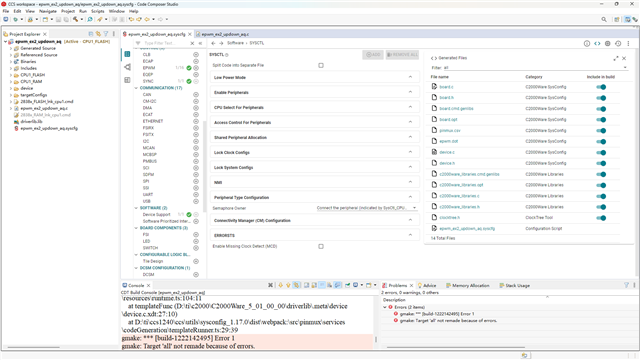Viewport: 640px width, 360px height.
Task: Expand the Low Power Mode section
Action: coord(315,77)
